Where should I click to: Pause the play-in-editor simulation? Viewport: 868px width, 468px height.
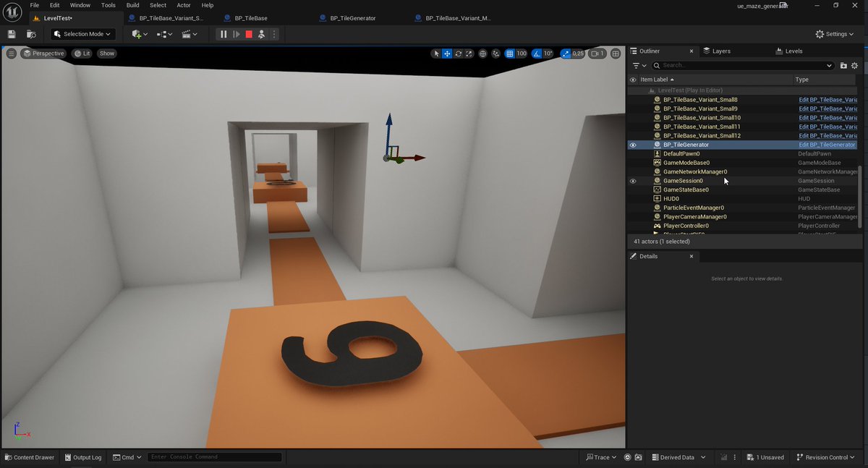224,34
